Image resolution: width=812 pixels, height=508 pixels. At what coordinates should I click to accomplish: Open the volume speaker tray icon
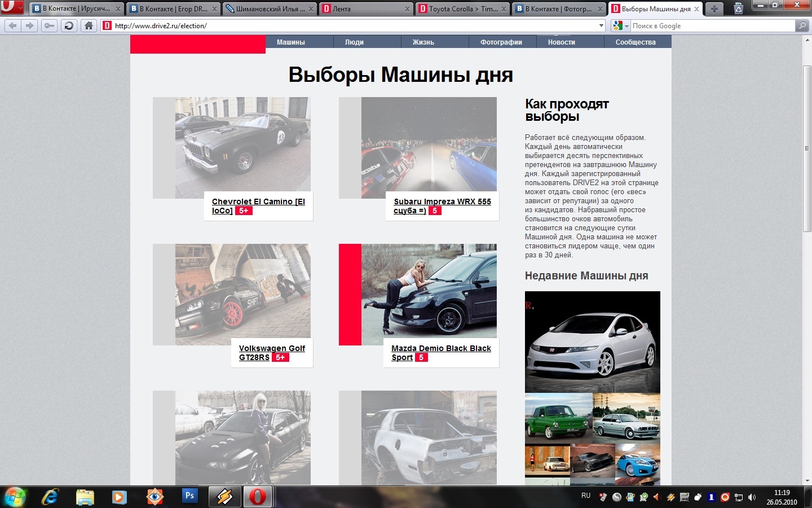point(752,497)
